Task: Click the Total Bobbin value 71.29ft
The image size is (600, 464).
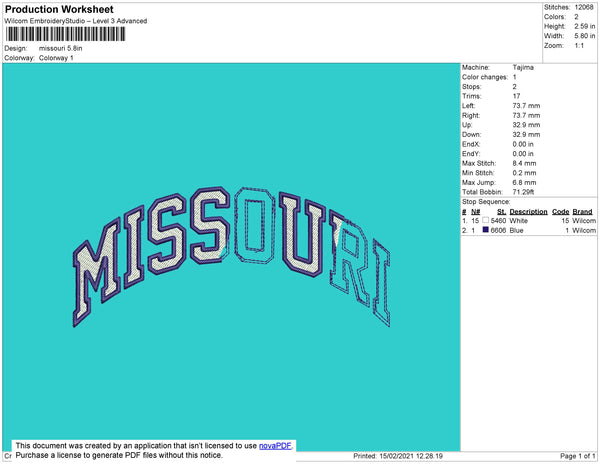Action: point(523,192)
